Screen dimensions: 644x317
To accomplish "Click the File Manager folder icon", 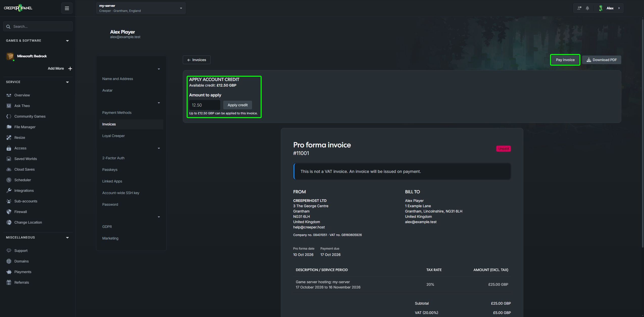I will pos(9,127).
